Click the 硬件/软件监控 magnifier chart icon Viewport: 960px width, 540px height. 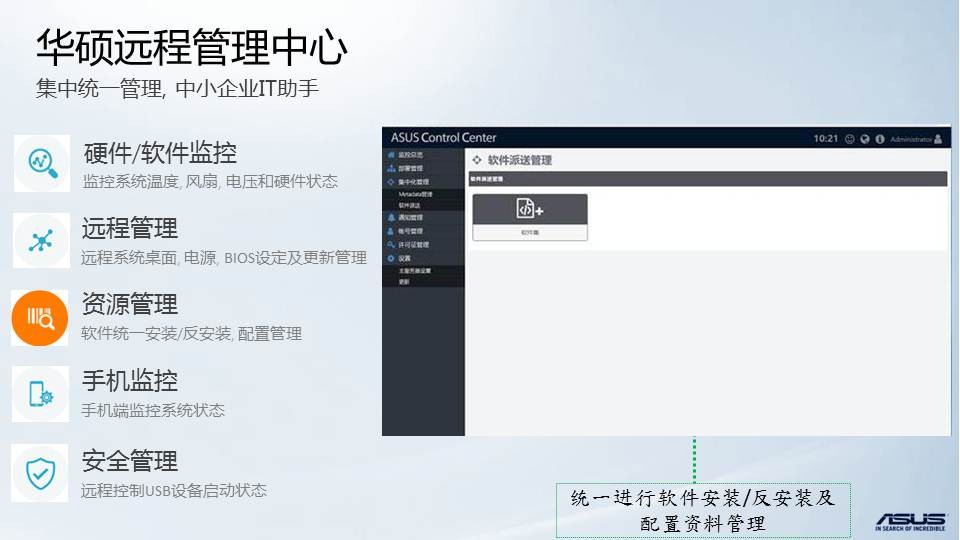pos(42,163)
